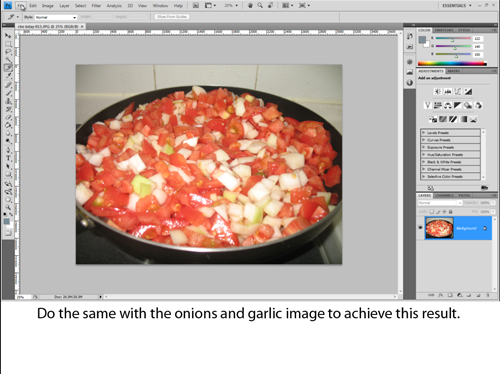Expand Selective Color Presets list

(424, 177)
